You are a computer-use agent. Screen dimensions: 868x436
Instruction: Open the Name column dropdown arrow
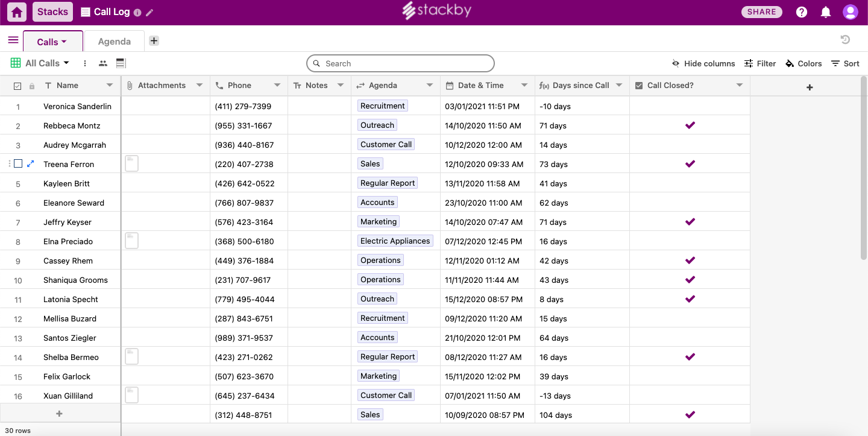point(110,86)
